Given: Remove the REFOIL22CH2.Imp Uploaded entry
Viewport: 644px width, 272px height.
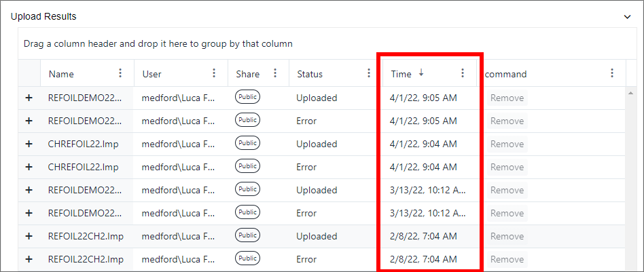Looking at the screenshot, I should pos(507,236).
